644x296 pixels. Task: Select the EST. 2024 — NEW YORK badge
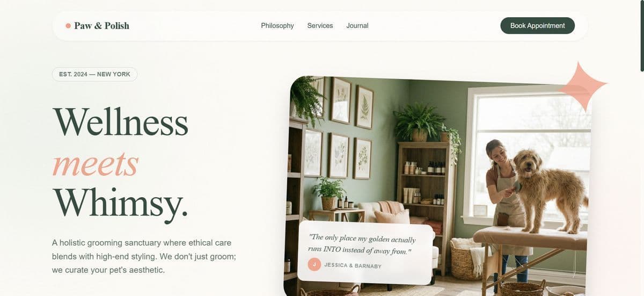pos(94,74)
